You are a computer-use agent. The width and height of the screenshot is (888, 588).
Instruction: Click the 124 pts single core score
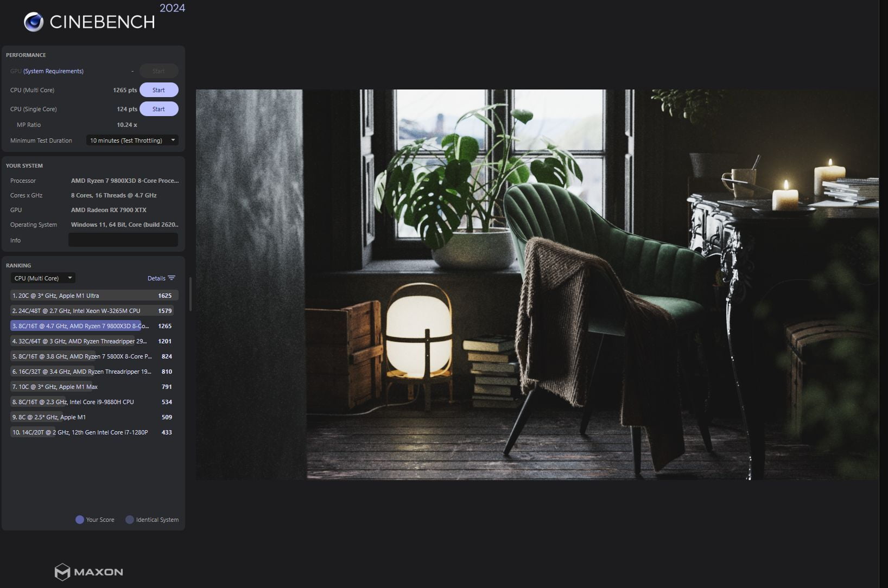point(126,109)
